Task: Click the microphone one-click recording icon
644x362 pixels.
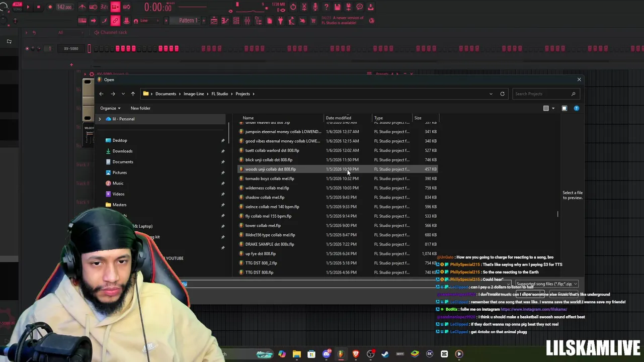Action: pyautogui.click(x=315, y=7)
